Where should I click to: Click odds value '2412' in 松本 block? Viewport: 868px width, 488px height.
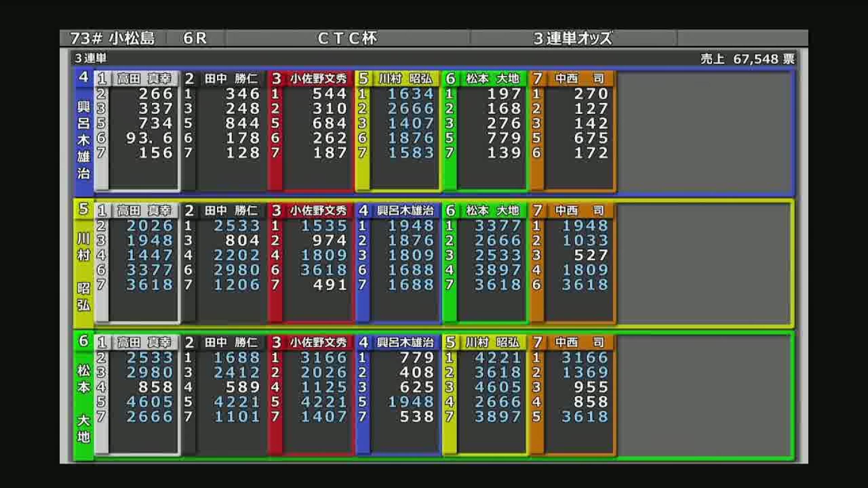pyautogui.click(x=237, y=373)
